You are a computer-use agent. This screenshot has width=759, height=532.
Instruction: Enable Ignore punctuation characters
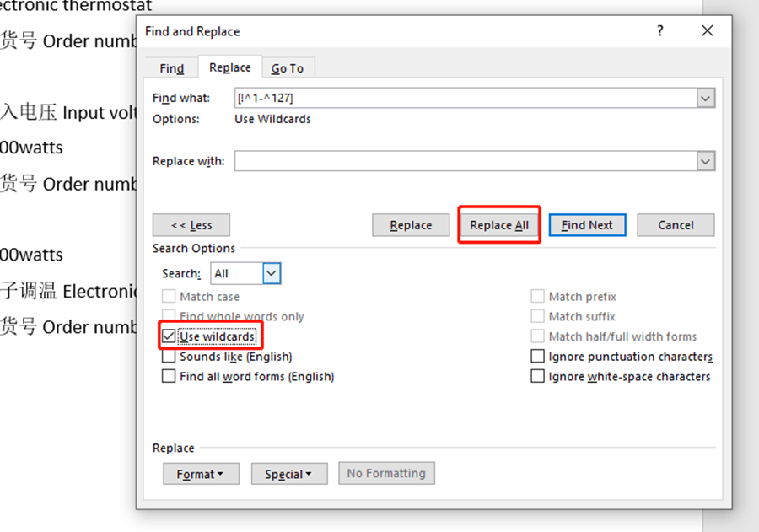click(x=537, y=356)
